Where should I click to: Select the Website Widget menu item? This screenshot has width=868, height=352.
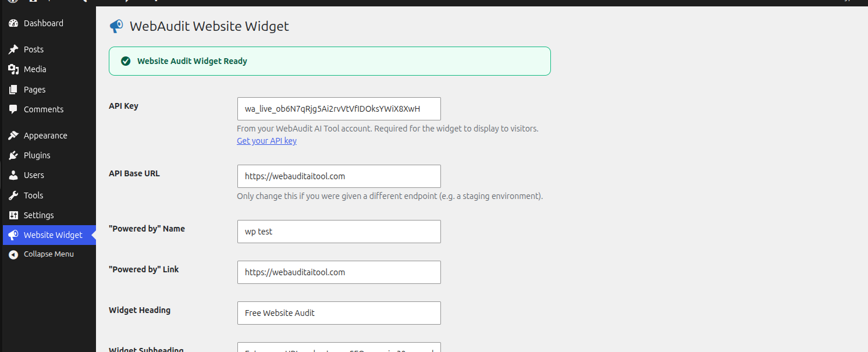(49, 235)
